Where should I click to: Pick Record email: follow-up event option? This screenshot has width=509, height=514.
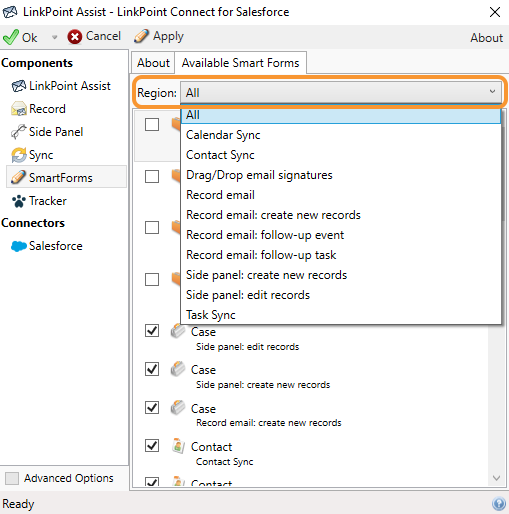tap(341, 235)
